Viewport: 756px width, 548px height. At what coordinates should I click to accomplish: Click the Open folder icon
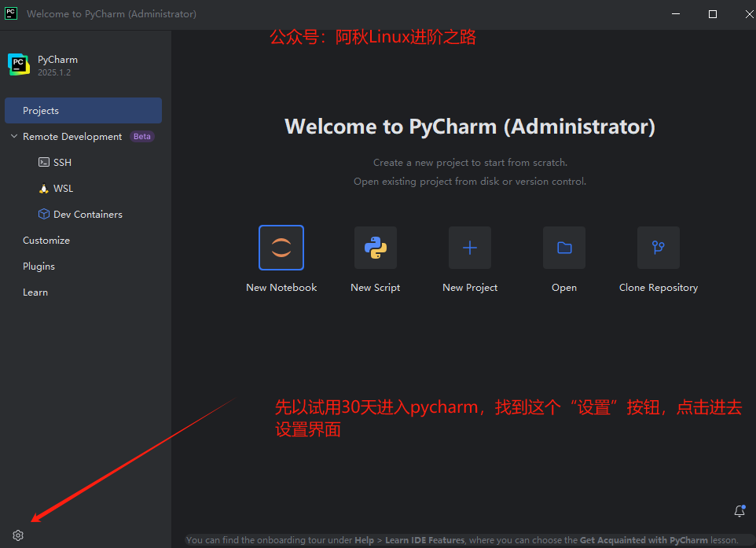tap(564, 248)
